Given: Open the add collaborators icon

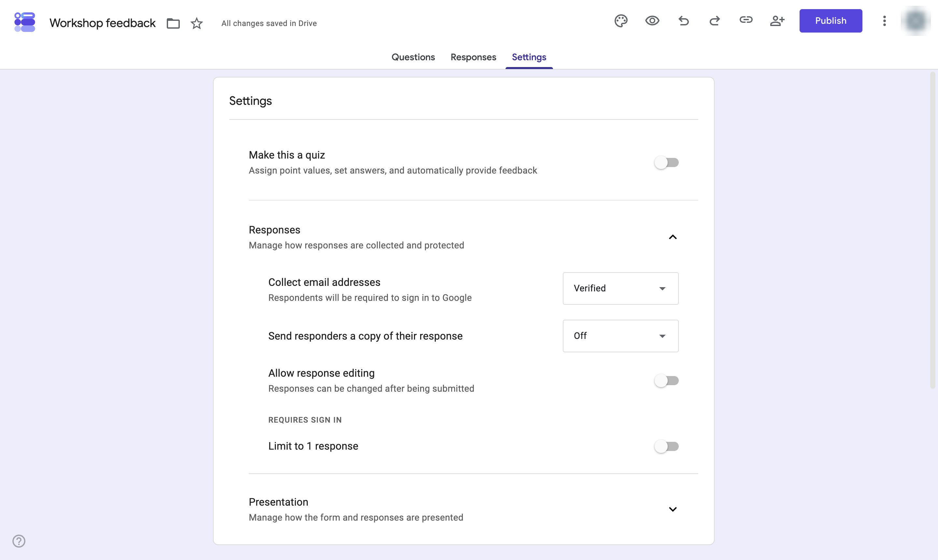Looking at the screenshot, I should click(x=777, y=21).
